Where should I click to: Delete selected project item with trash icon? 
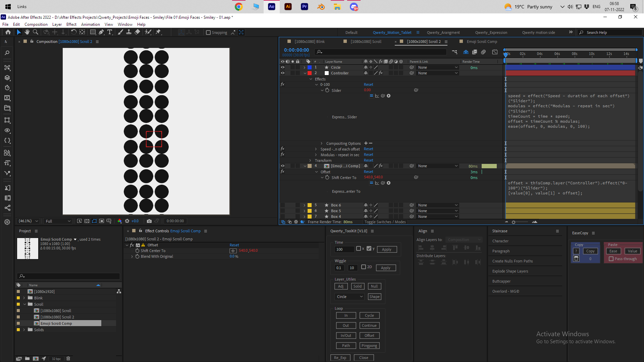click(68, 359)
